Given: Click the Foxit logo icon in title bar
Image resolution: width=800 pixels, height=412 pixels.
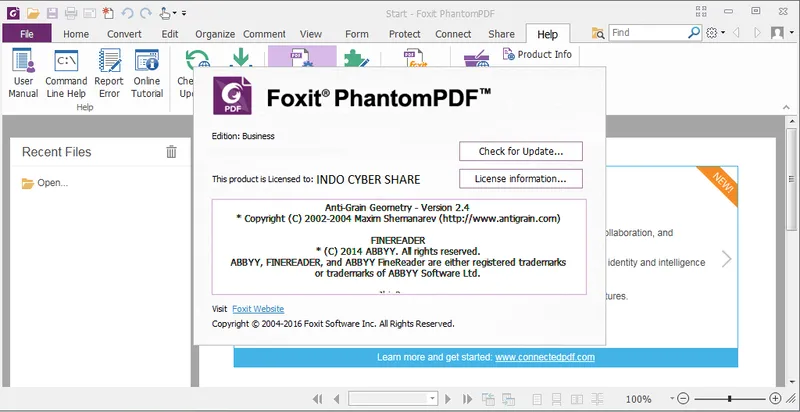Looking at the screenshot, I should click(x=14, y=12).
